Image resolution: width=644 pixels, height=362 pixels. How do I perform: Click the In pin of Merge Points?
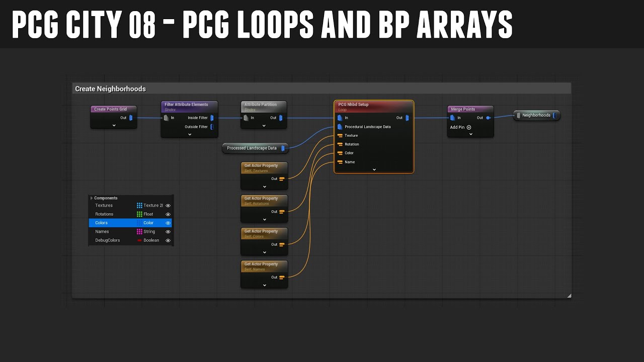(x=452, y=118)
